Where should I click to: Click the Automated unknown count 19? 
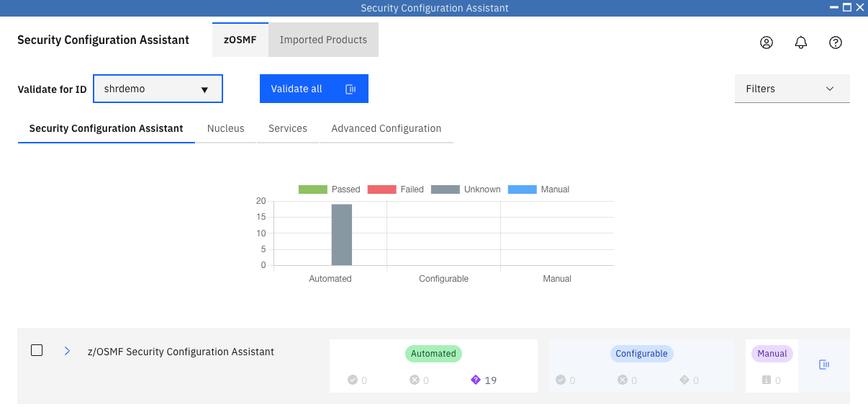tap(484, 380)
